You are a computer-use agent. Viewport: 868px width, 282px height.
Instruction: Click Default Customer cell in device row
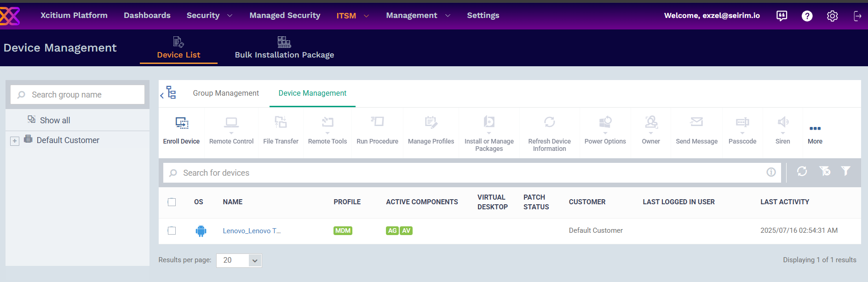[x=596, y=230]
